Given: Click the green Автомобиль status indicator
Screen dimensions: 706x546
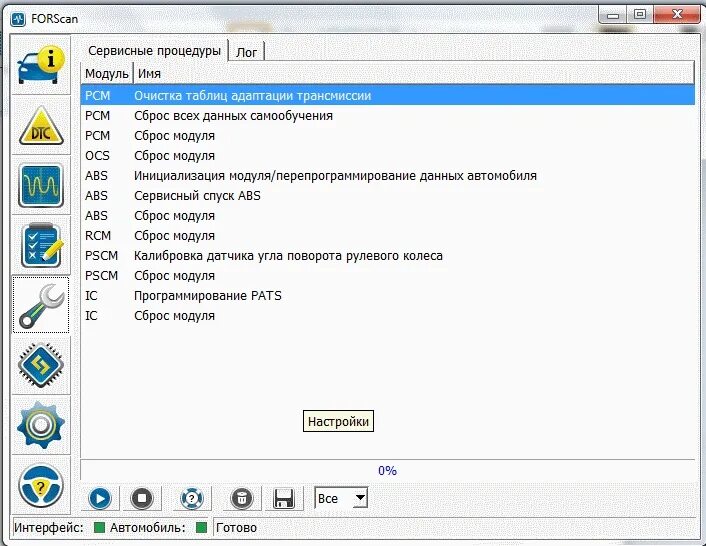Looking at the screenshot, I should coord(201,528).
